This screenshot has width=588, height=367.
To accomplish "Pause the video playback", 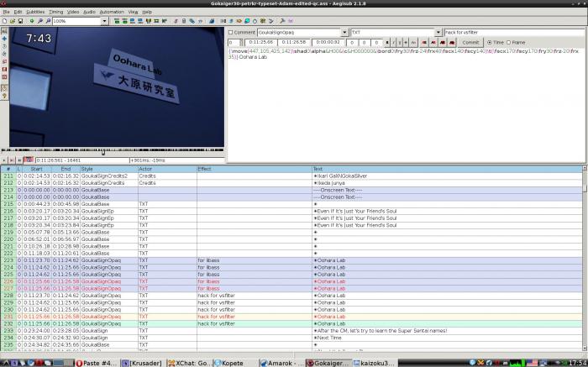I will point(19,160).
